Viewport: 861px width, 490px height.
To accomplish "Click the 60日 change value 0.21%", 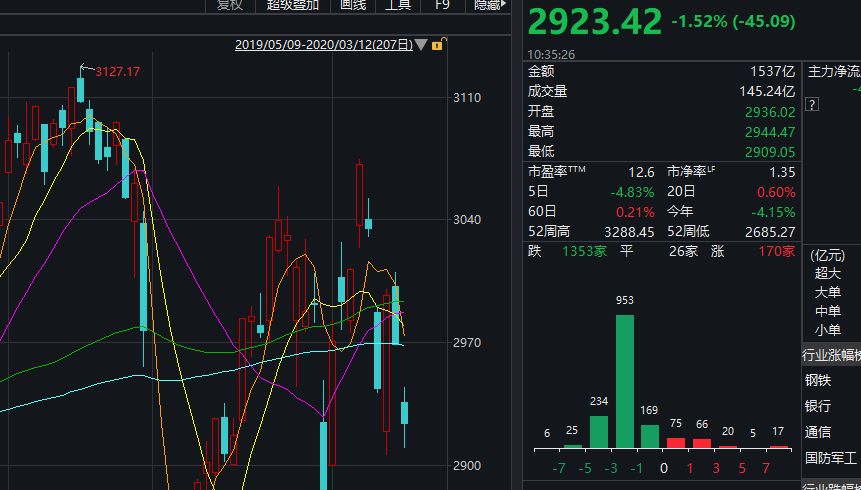I will coord(635,212).
